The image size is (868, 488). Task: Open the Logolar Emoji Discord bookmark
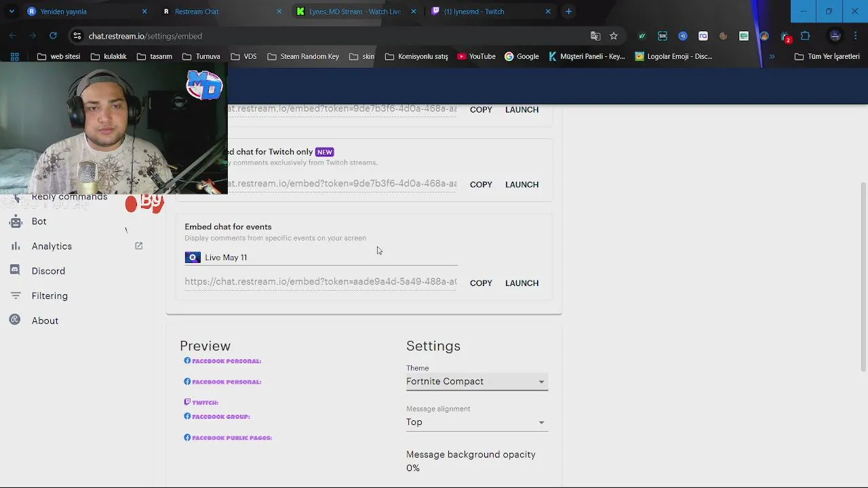point(673,56)
